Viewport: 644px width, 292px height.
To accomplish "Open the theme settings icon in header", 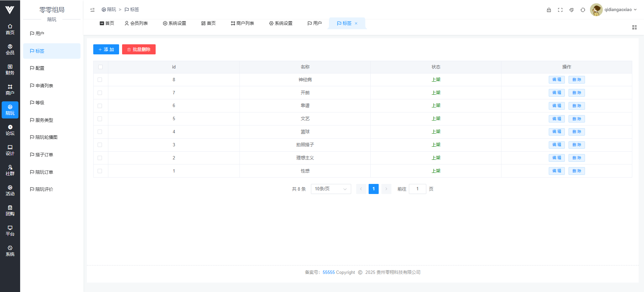I will pos(572,10).
